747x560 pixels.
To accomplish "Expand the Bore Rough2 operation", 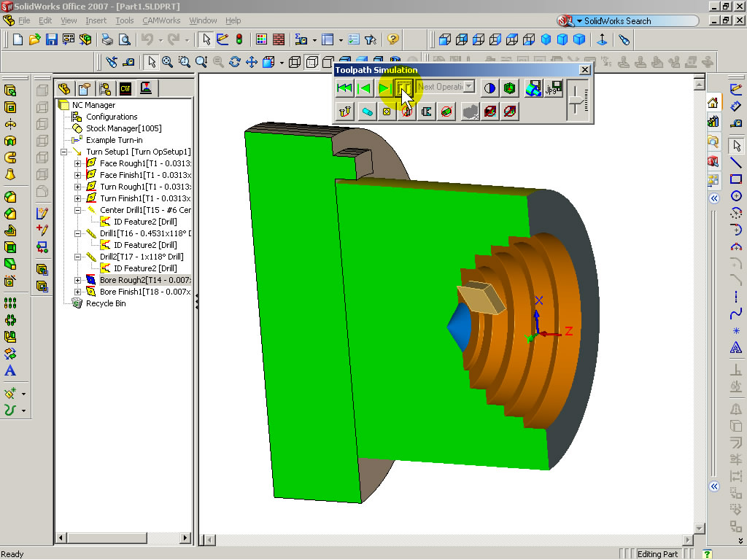I will [77, 280].
